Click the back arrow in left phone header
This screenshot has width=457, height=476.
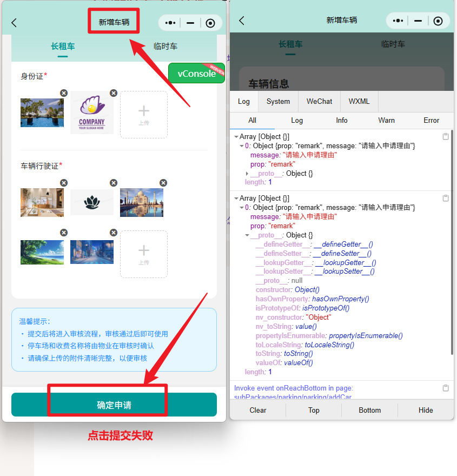pos(14,23)
